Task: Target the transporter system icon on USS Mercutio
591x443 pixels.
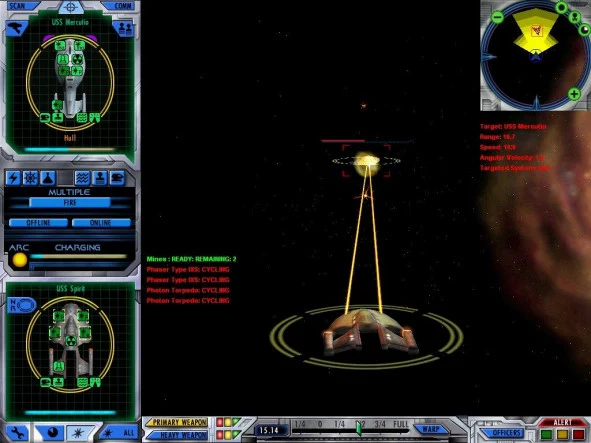Action: click(58, 117)
